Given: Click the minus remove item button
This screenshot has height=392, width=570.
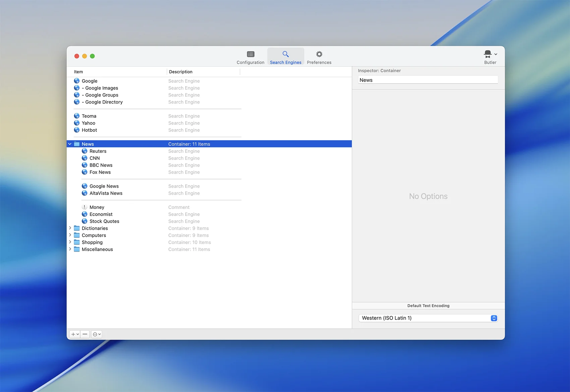Looking at the screenshot, I should tap(85, 334).
